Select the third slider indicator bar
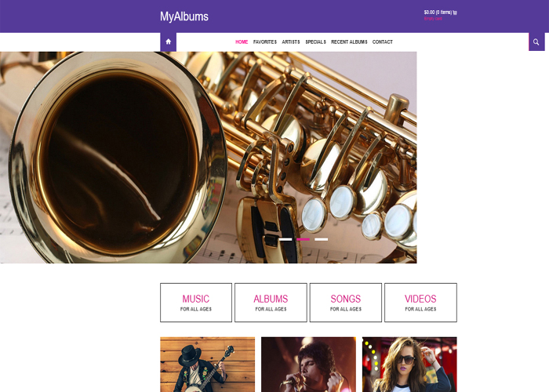The image size is (549, 392). click(x=321, y=239)
